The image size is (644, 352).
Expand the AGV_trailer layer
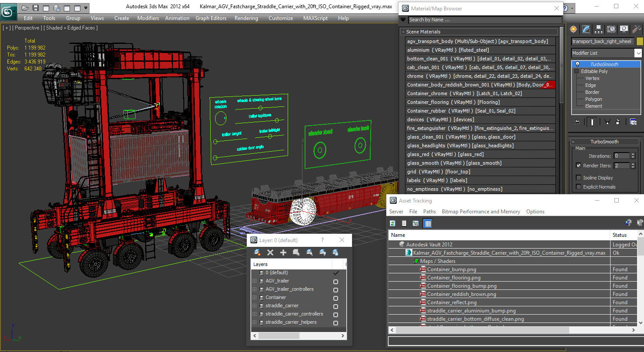click(254, 281)
